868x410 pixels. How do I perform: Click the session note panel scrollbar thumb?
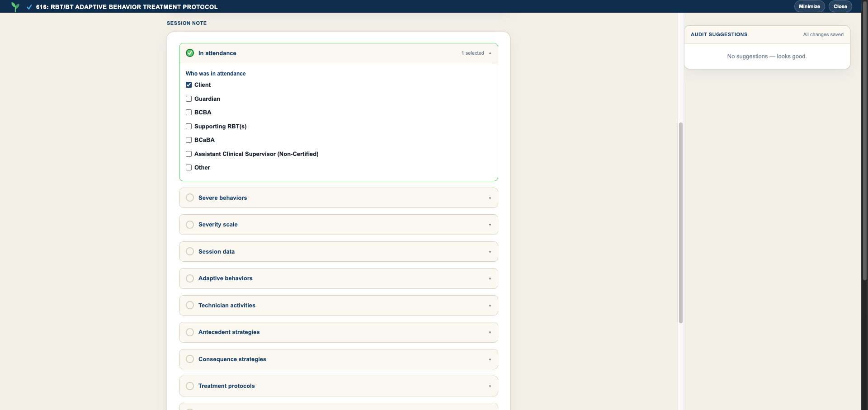[x=680, y=223]
